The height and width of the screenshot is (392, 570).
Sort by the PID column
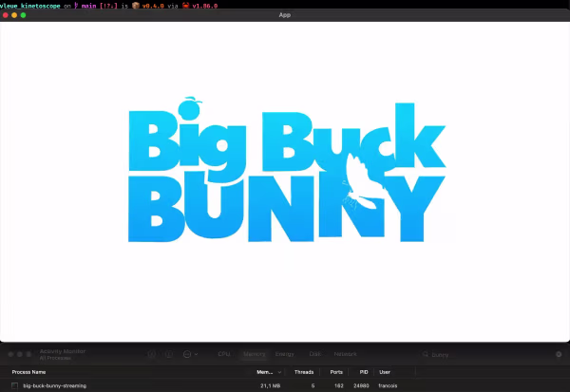pos(364,372)
